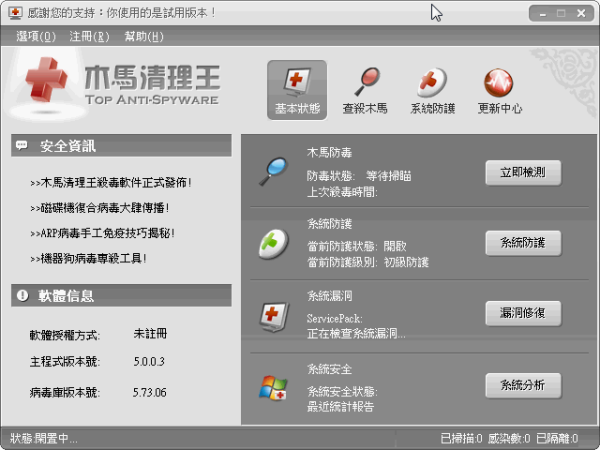The width and height of the screenshot is (600, 450).
Task: Click the 感染數:0 status entry
Action: (509, 438)
